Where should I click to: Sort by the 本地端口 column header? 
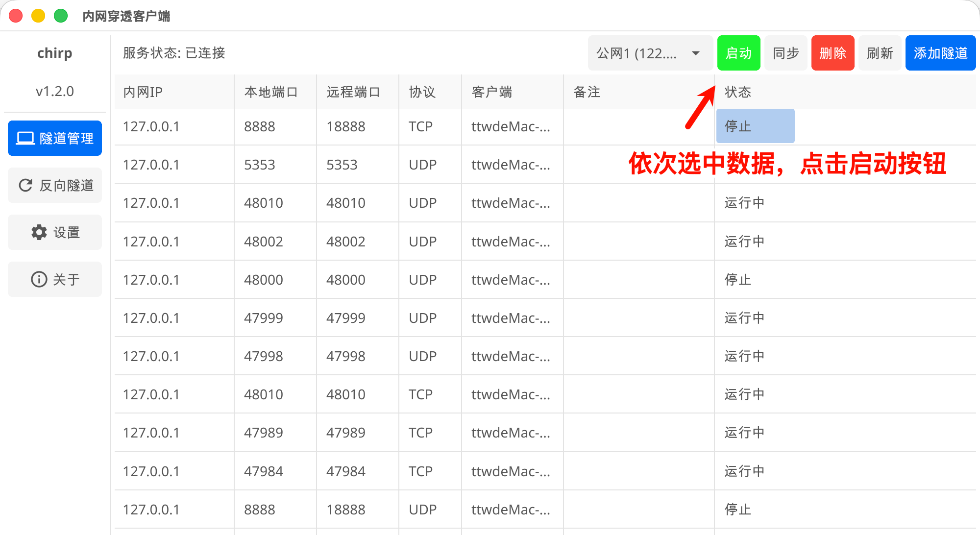tap(271, 92)
